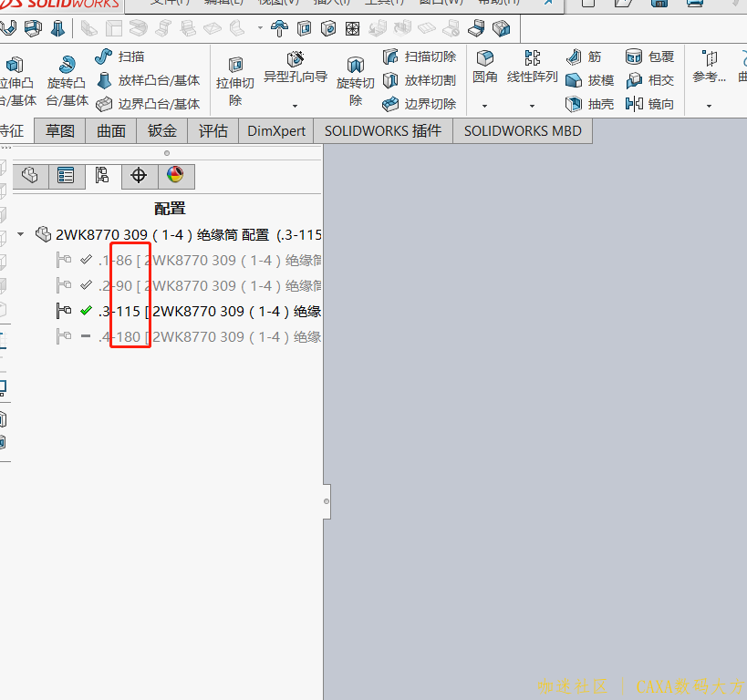
Task: Switch to the SOLIDWORKS 插件 tab
Action: coord(383,131)
